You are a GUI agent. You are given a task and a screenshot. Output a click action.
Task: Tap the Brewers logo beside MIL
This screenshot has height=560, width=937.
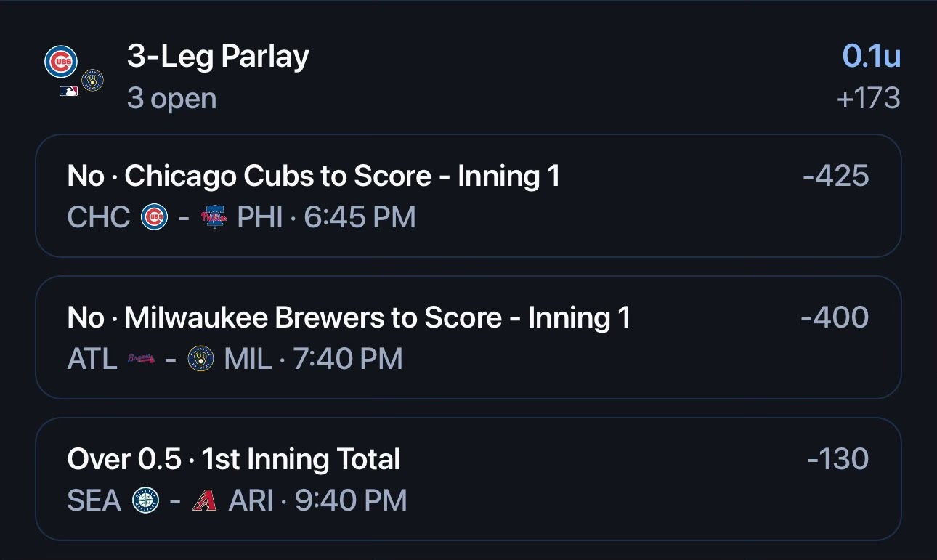coord(200,358)
